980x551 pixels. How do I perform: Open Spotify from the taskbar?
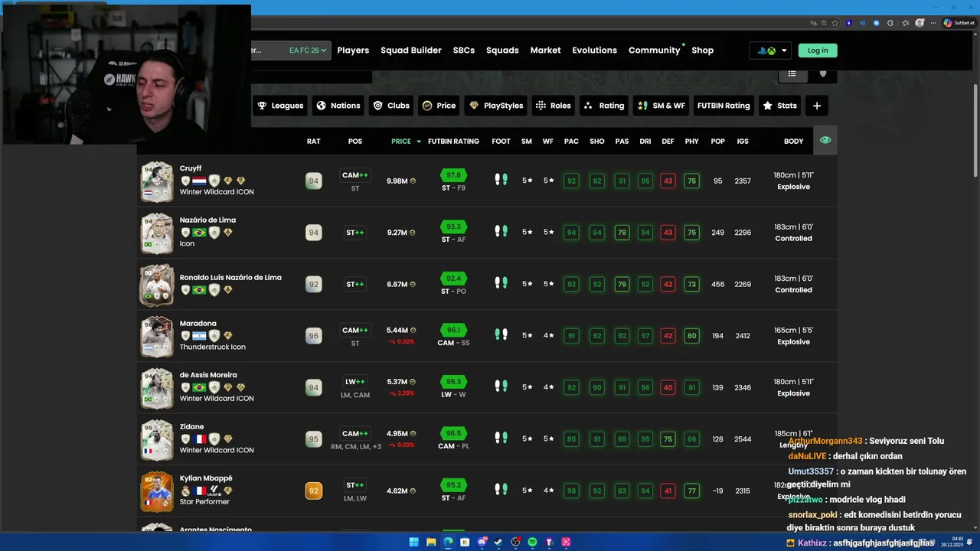pos(532,542)
